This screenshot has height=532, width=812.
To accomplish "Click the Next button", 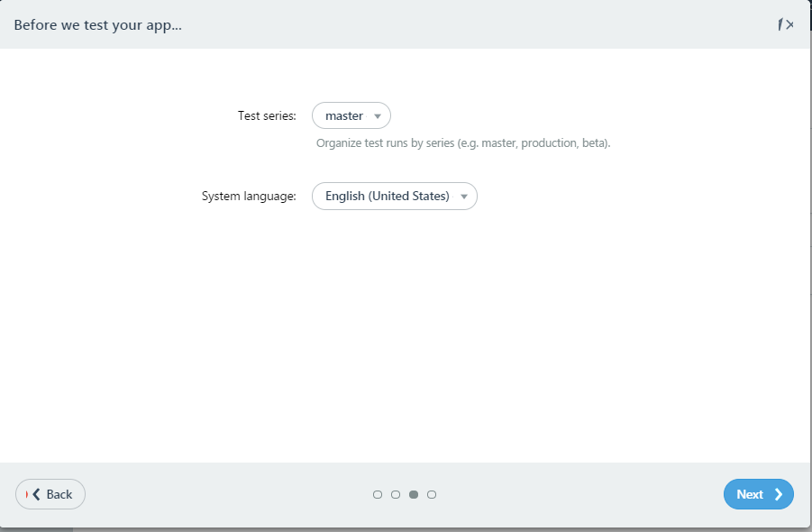I will pyautogui.click(x=758, y=494).
